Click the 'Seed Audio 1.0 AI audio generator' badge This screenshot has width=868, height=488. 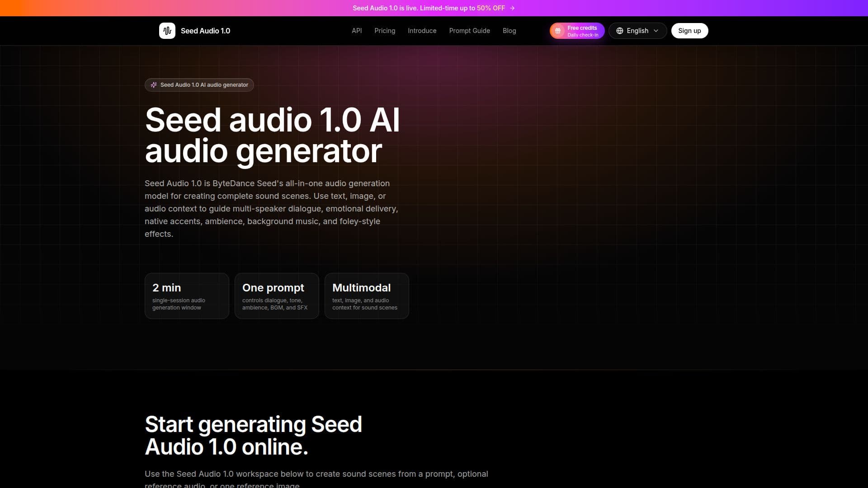click(x=199, y=85)
